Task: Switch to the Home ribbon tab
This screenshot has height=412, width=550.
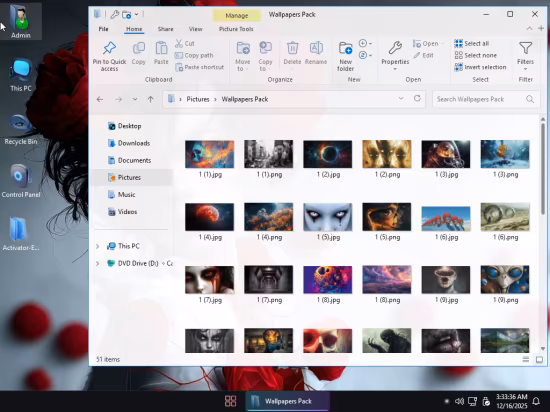Action: (134, 29)
